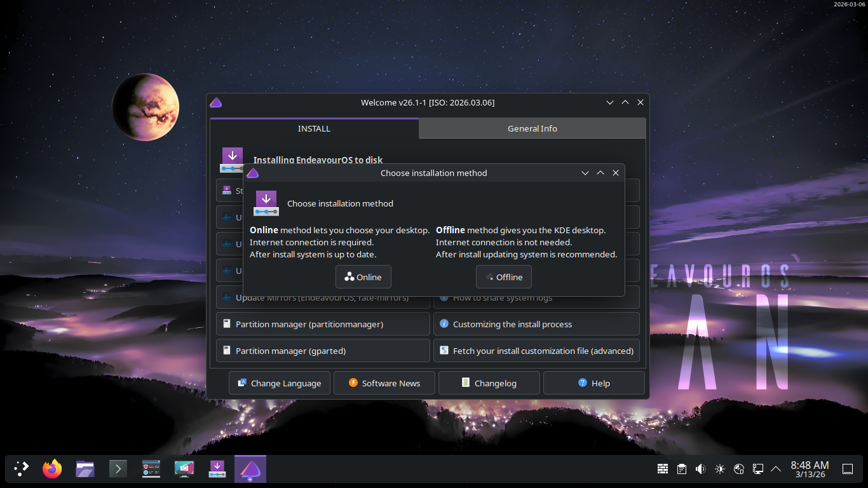The height and width of the screenshot is (488, 868).
Task: Open Help in the Welcome window
Action: [x=594, y=383]
